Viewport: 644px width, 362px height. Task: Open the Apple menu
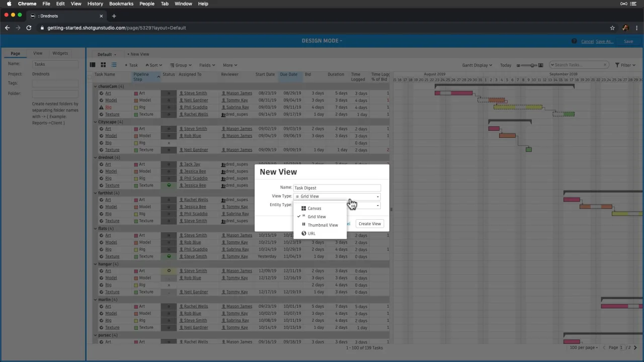[x=9, y=4]
